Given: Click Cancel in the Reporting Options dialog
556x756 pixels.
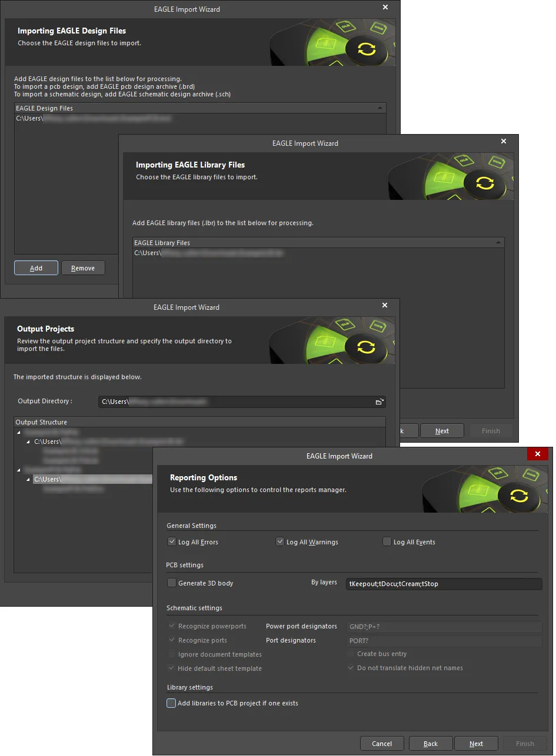Looking at the screenshot, I should (x=382, y=744).
